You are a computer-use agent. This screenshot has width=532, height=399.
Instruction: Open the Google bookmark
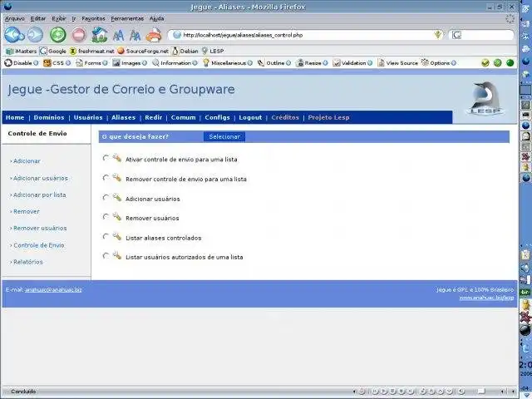coord(53,52)
